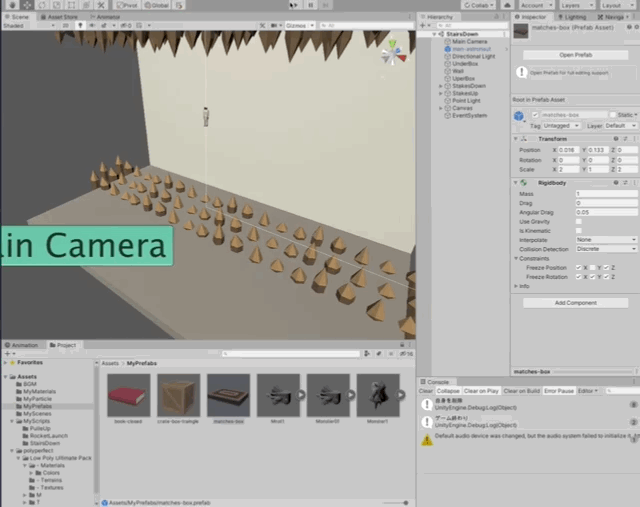Select the Directional Light object
This screenshot has width=640, height=507.
point(473,56)
